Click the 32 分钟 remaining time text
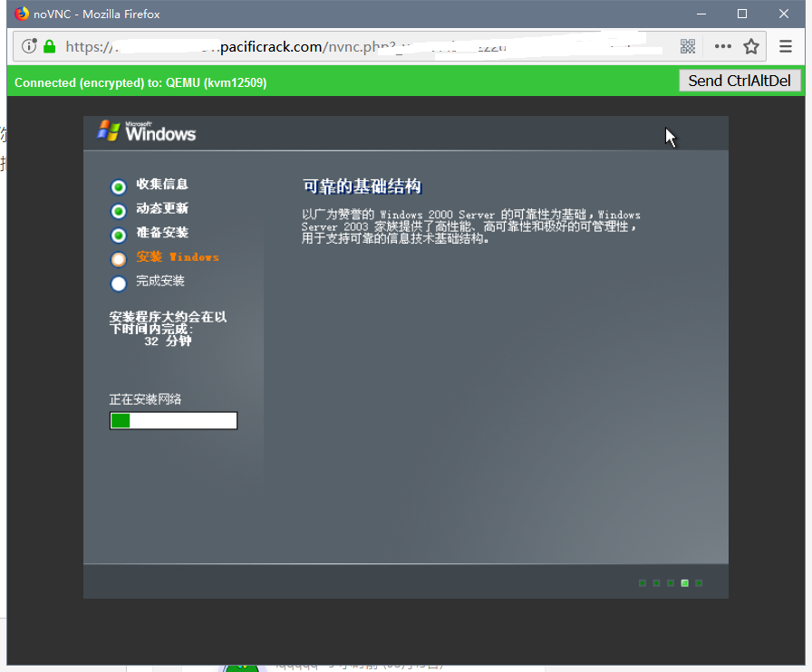 [168, 341]
